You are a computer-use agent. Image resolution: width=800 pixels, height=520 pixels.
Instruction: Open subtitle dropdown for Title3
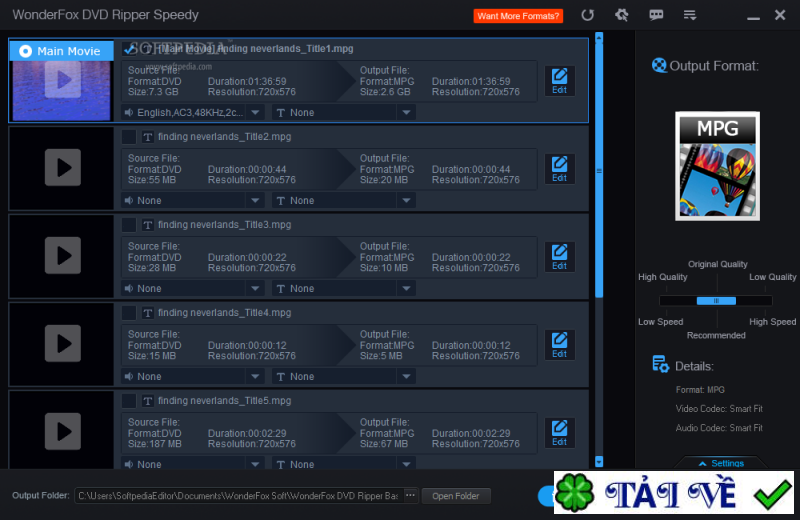click(x=343, y=288)
